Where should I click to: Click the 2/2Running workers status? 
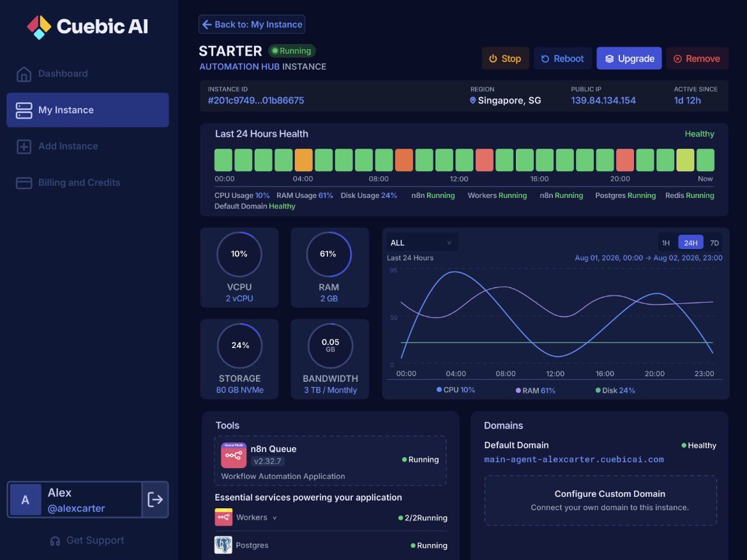(423, 518)
